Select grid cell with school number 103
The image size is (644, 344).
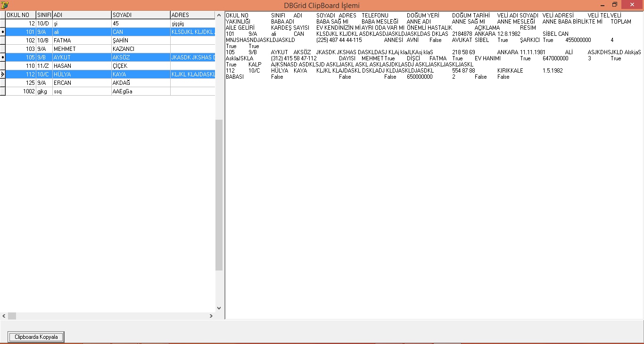[21, 49]
